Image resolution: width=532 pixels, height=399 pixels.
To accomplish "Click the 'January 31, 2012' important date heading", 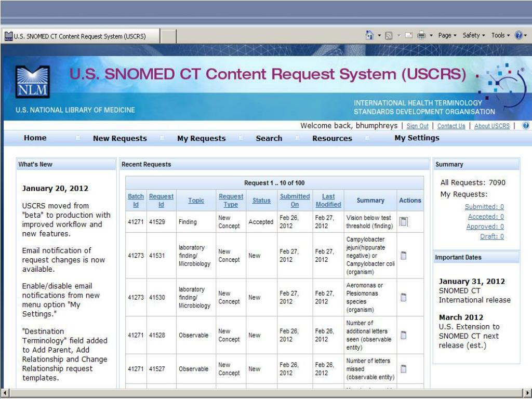I will click(x=472, y=281).
